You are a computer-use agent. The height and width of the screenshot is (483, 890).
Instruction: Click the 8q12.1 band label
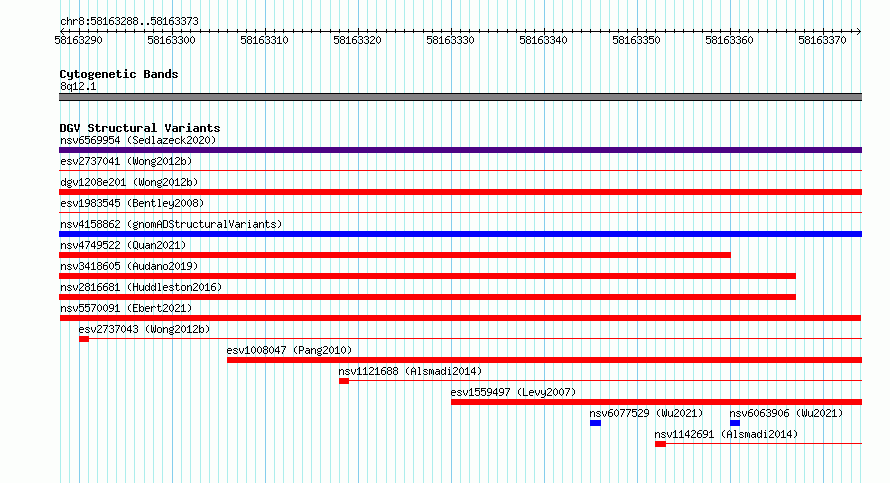click(78, 86)
